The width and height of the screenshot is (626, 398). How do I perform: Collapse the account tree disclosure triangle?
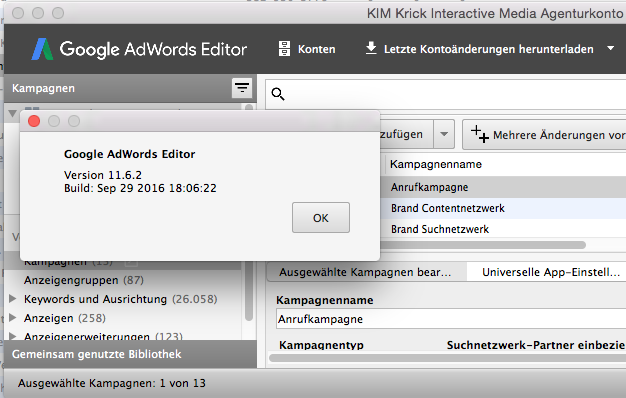tap(12, 113)
